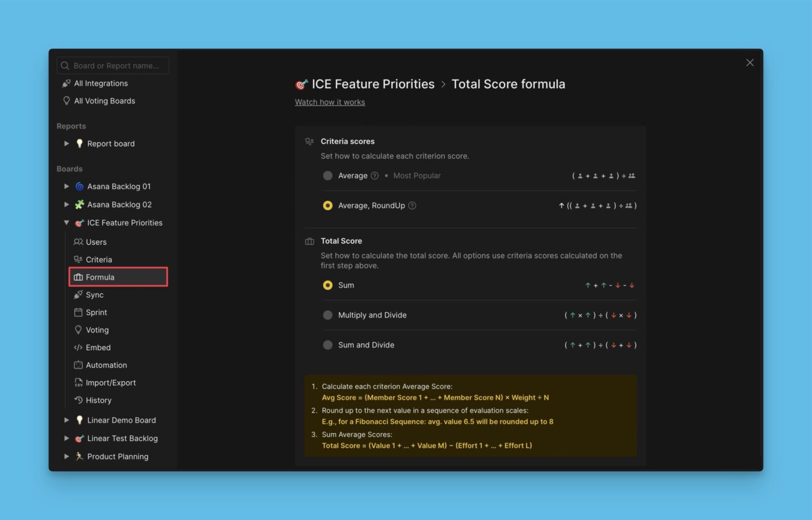Click the help icon beside Average, RoundUp
This screenshot has height=520, width=812.
click(x=412, y=206)
